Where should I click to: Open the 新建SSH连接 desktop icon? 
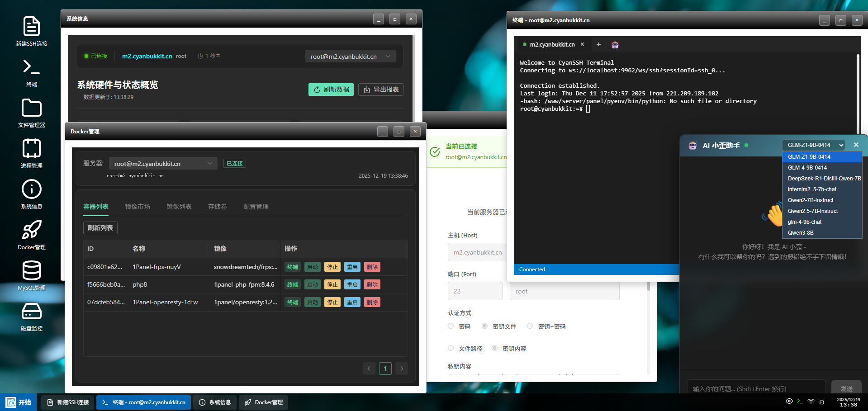31,31
